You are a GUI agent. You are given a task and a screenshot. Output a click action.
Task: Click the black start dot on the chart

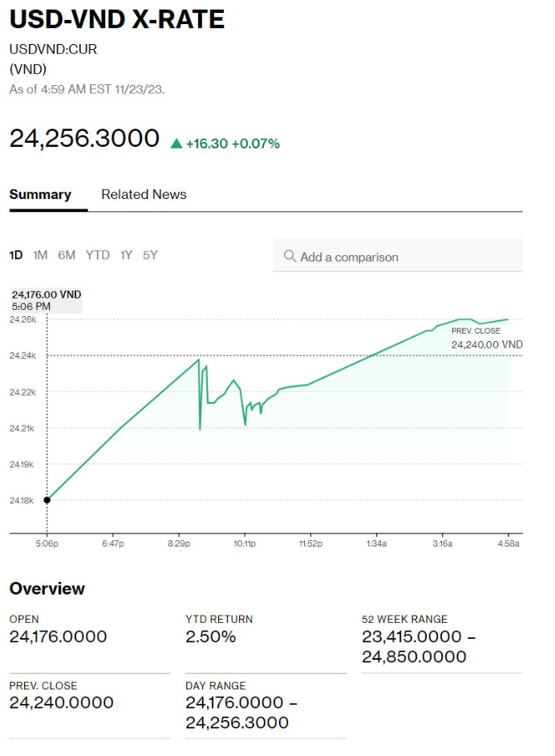[x=47, y=500]
